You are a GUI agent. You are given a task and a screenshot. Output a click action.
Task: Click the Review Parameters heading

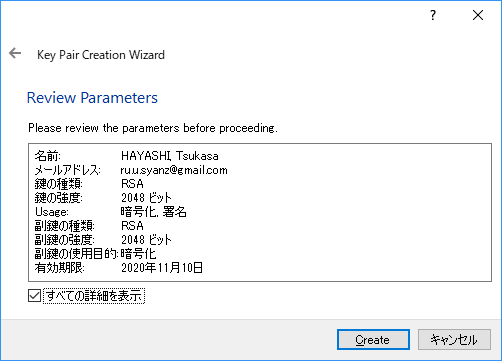(x=92, y=98)
